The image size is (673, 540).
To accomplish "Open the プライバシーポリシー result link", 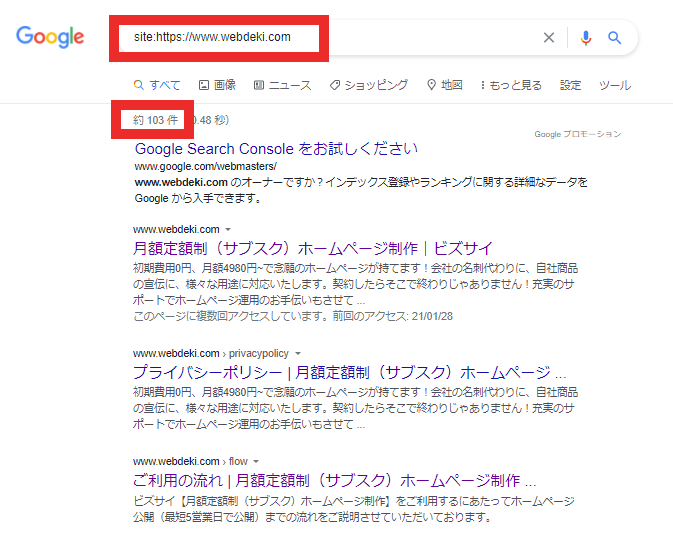I will pyautogui.click(x=350, y=372).
